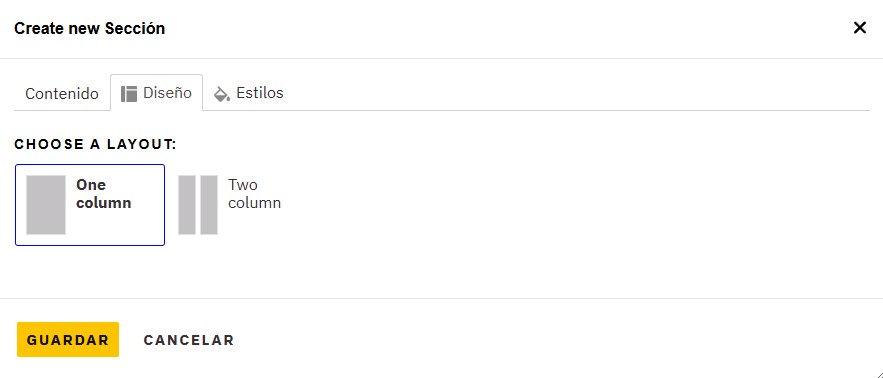
Task: Click the Two column label text
Action: (x=254, y=194)
